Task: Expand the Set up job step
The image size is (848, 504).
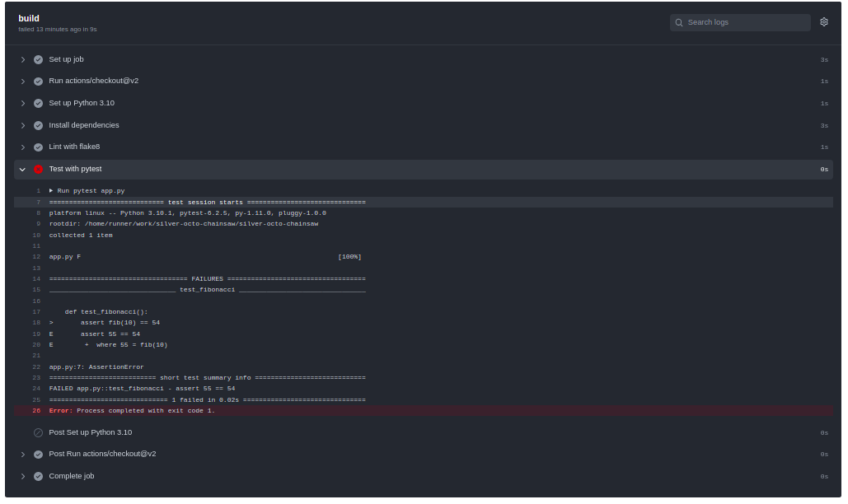Action: (x=23, y=59)
